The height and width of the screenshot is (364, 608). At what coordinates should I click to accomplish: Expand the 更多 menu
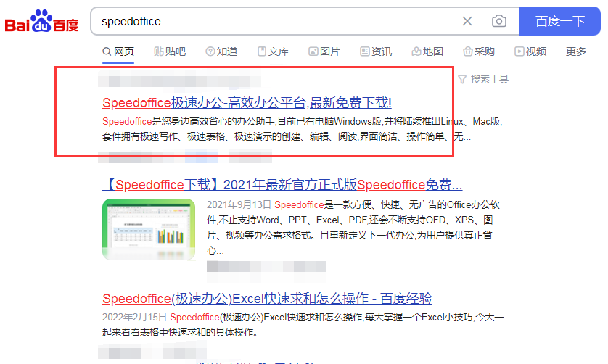[576, 51]
